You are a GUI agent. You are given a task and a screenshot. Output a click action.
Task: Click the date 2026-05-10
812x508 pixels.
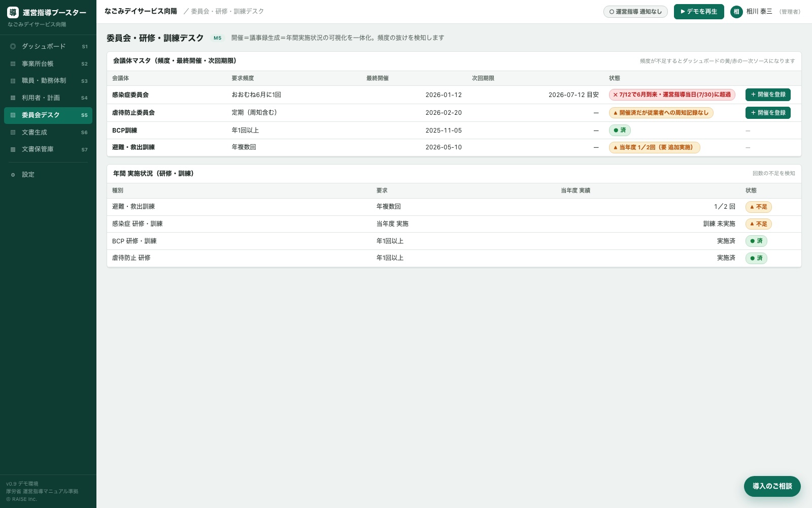click(x=444, y=147)
